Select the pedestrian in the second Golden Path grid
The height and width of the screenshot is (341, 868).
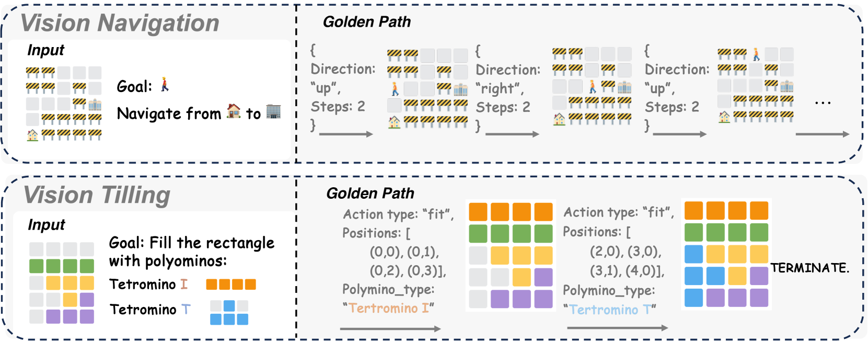click(x=592, y=86)
